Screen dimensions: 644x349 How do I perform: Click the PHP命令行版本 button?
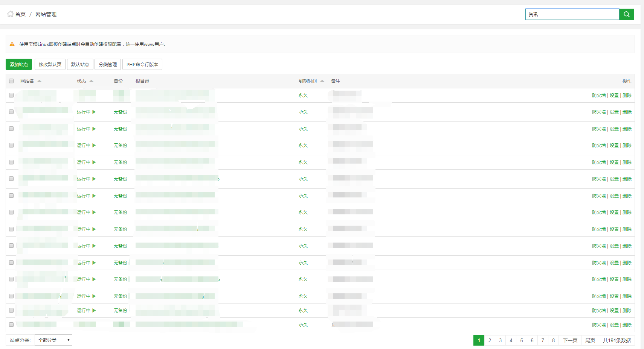[142, 64]
